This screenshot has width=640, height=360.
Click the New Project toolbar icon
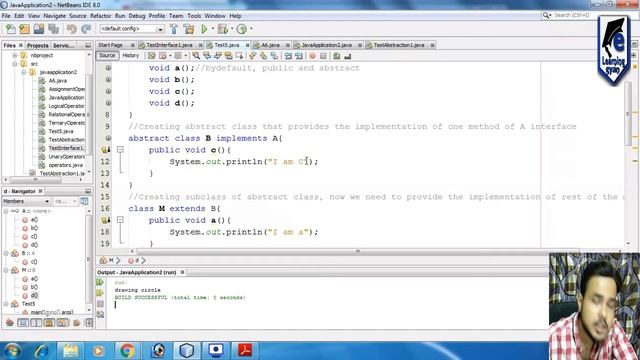[x=24, y=29]
